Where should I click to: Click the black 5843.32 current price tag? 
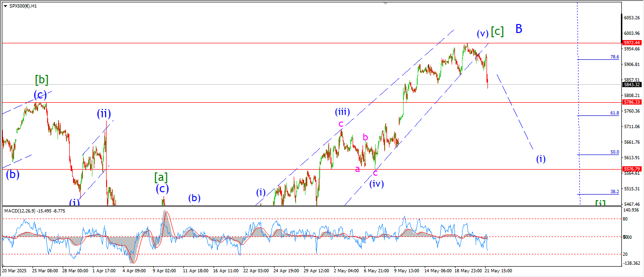tap(632, 85)
